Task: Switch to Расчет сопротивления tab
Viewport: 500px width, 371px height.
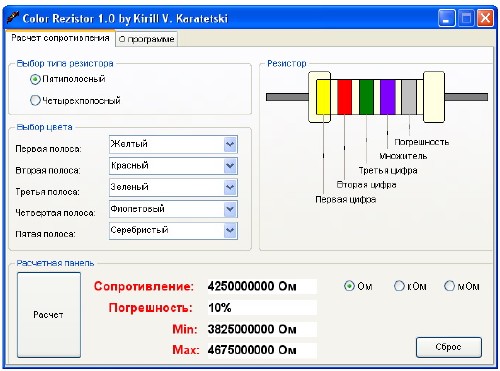Action: tap(60, 38)
